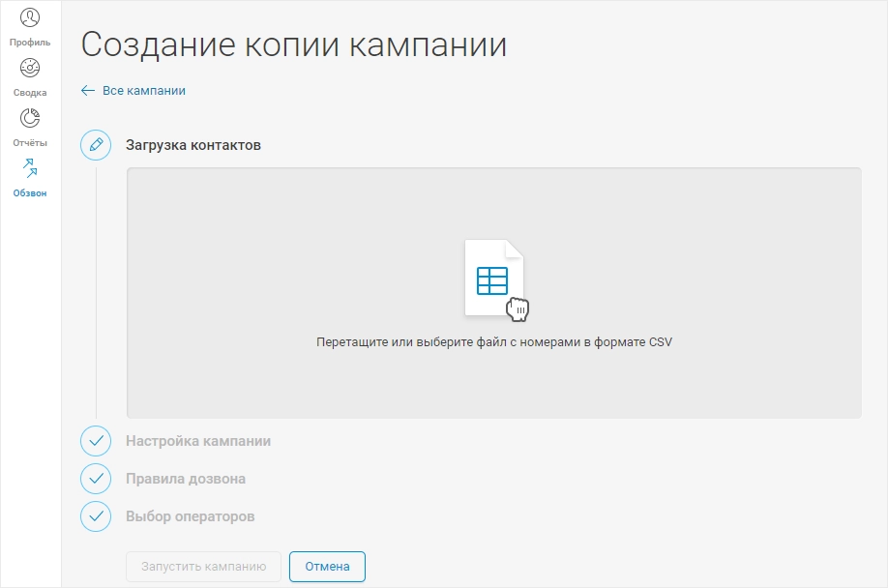888x588 pixels.
Task: Open the Отчёты reports pie-chart icon
Action: [x=30, y=118]
